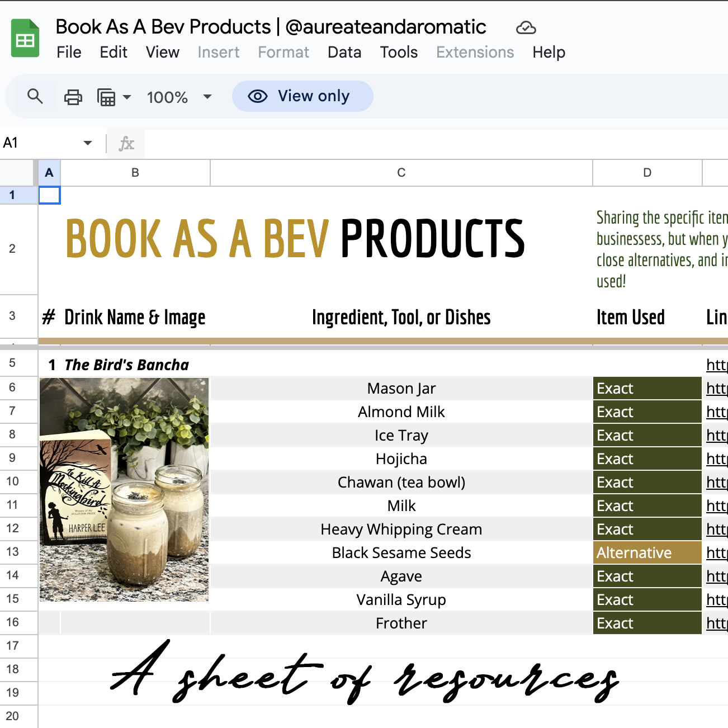Click the eye icon on View only badge
This screenshot has height=728, width=728.
(x=258, y=96)
